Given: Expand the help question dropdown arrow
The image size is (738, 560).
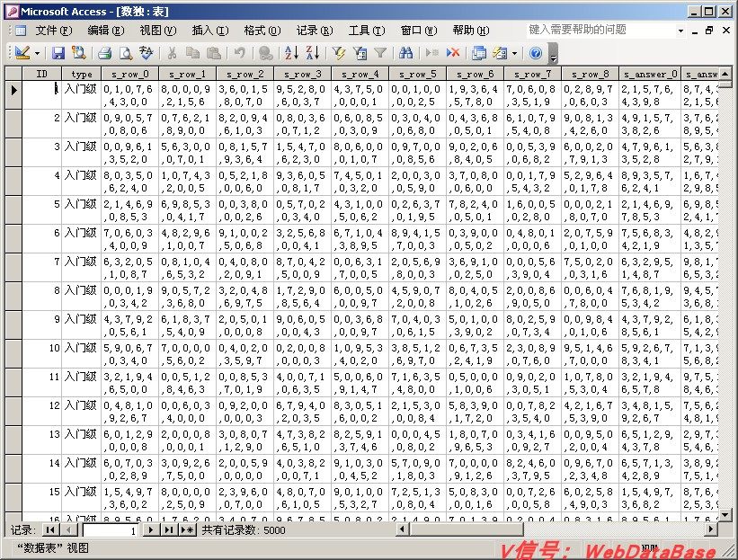Looking at the screenshot, I should (680, 31).
